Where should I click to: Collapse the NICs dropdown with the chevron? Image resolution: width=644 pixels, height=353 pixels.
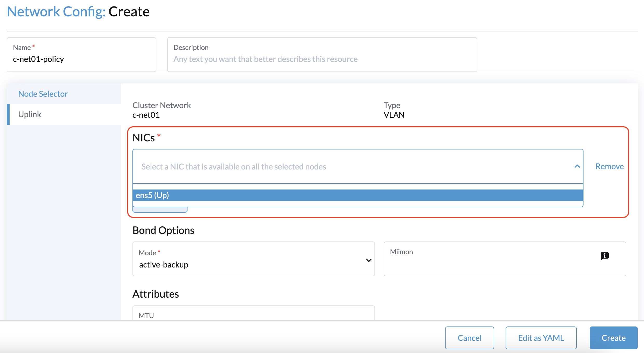pos(577,166)
